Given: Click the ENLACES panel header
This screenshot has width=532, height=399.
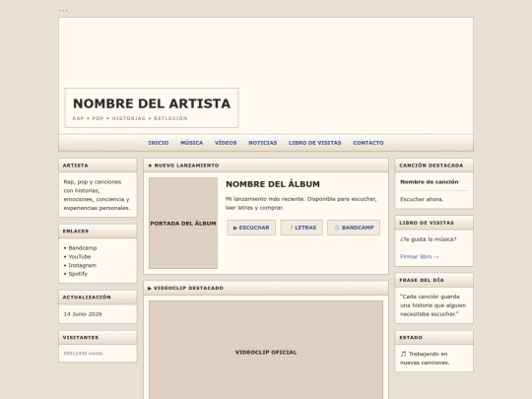Looking at the screenshot, I should [x=98, y=232].
